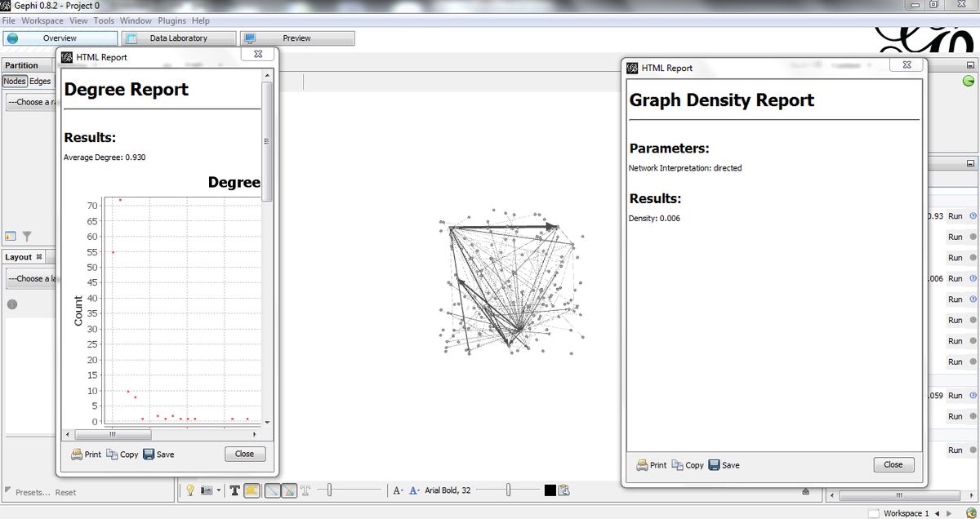
Task: Toggle show edges line button
Action: 273,490
